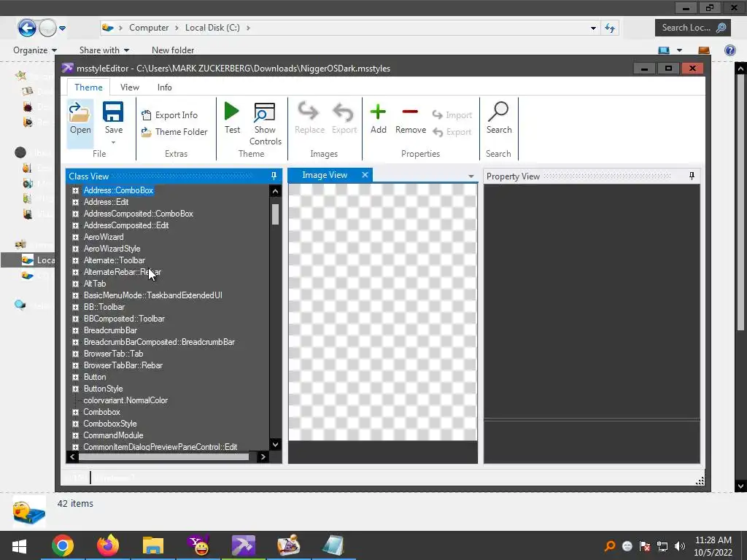Open the Windows Start menu
Image resolution: width=747 pixels, height=560 pixels.
coord(19,545)
